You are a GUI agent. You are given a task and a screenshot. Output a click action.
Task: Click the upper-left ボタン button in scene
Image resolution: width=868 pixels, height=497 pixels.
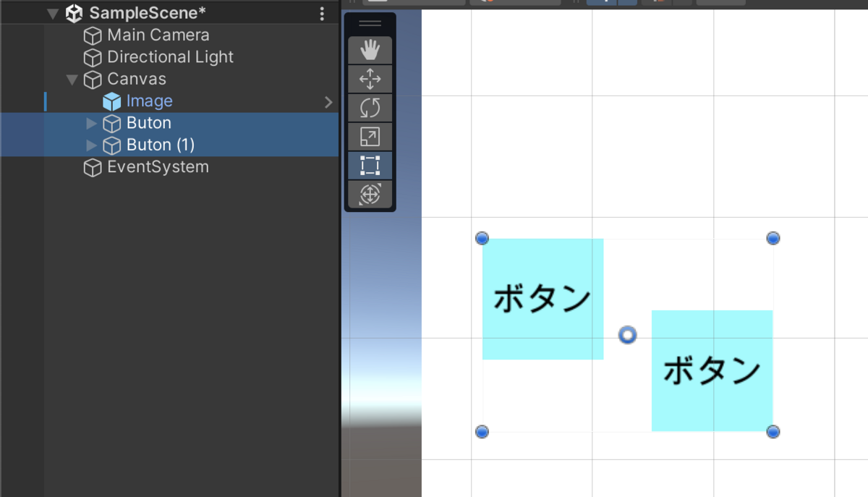[x=542, y=299]
